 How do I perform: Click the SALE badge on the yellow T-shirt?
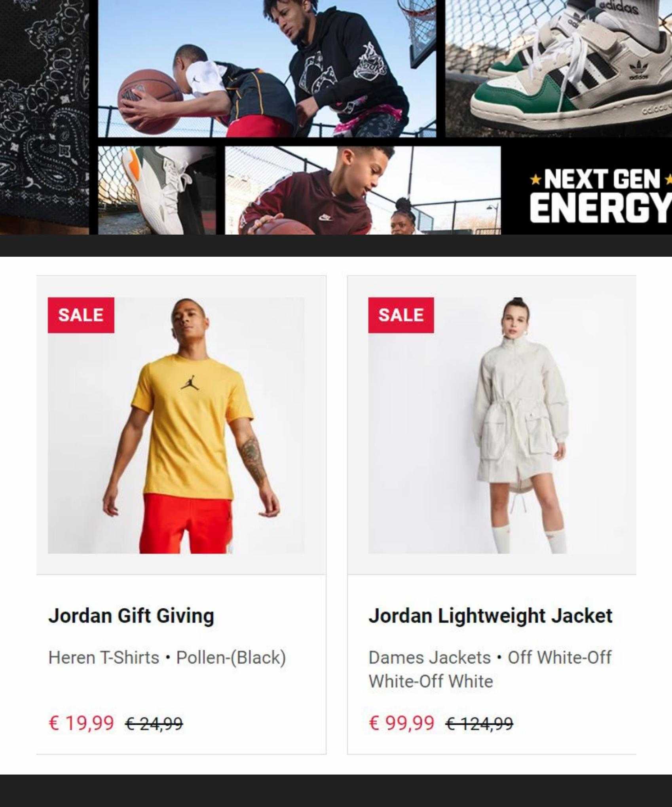81,315
